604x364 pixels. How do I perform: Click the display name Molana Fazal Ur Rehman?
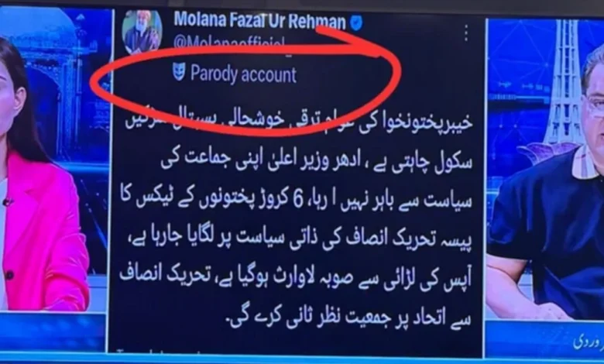point(259,20)
